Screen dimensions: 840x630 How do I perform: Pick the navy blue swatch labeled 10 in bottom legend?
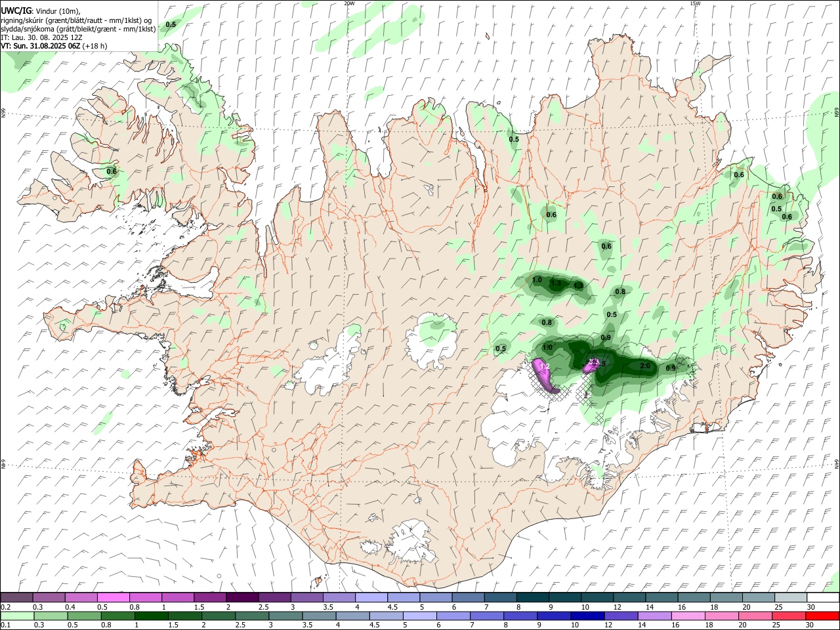coord(586,616)
